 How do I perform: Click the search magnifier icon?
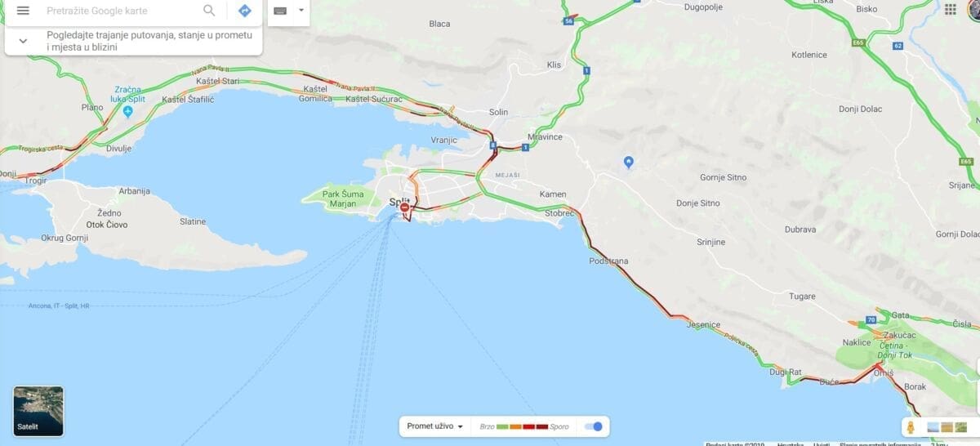tap(210, 11)
